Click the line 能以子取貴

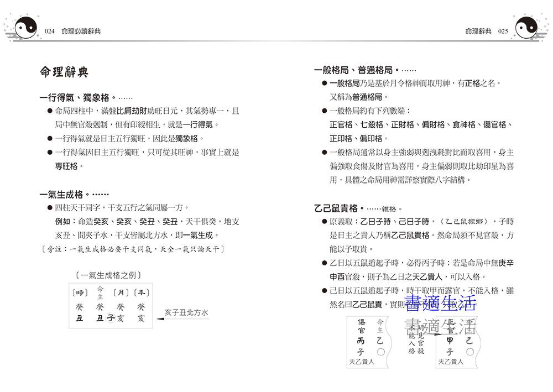click(351, 249)
